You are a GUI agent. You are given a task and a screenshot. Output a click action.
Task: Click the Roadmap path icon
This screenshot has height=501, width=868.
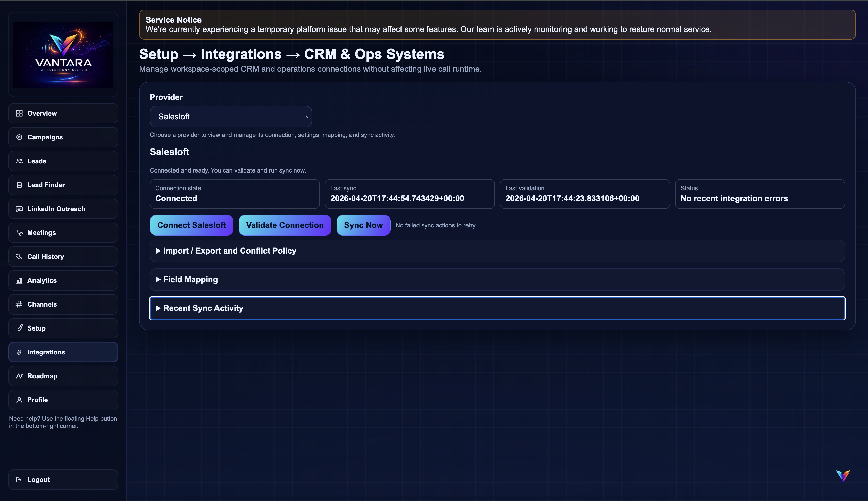[19, 376]
